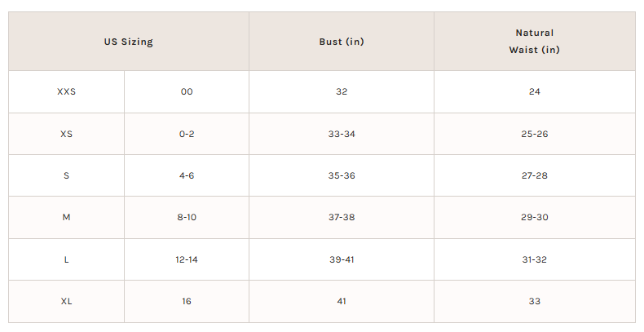Select bust value 39-41

(x=342, y=259)
